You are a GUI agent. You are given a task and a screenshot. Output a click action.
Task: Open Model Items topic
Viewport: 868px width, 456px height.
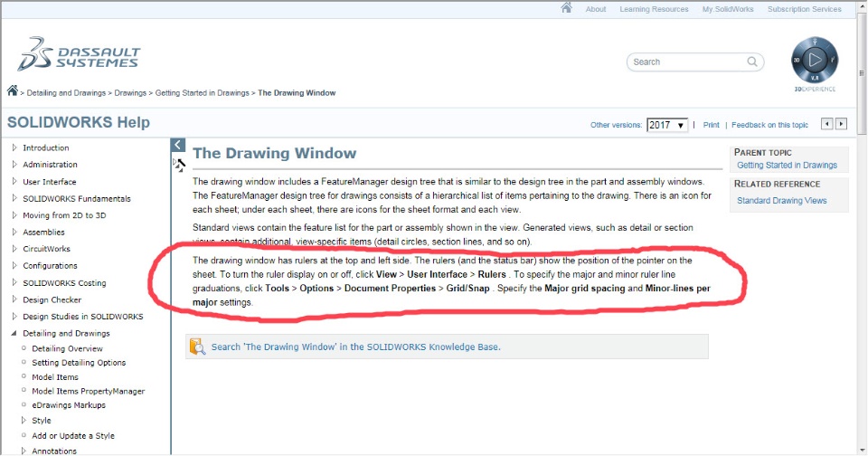[55, 376]
